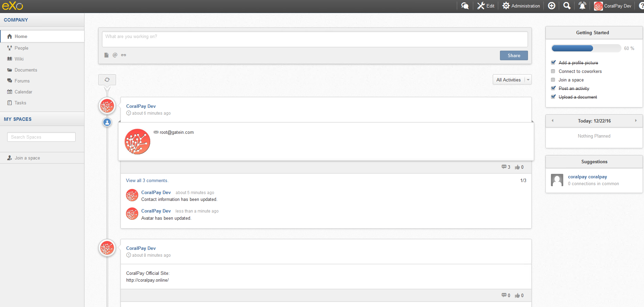Open the coralpay coralpay suggestion
Screen dimensions: 644x307
(588, 177)
